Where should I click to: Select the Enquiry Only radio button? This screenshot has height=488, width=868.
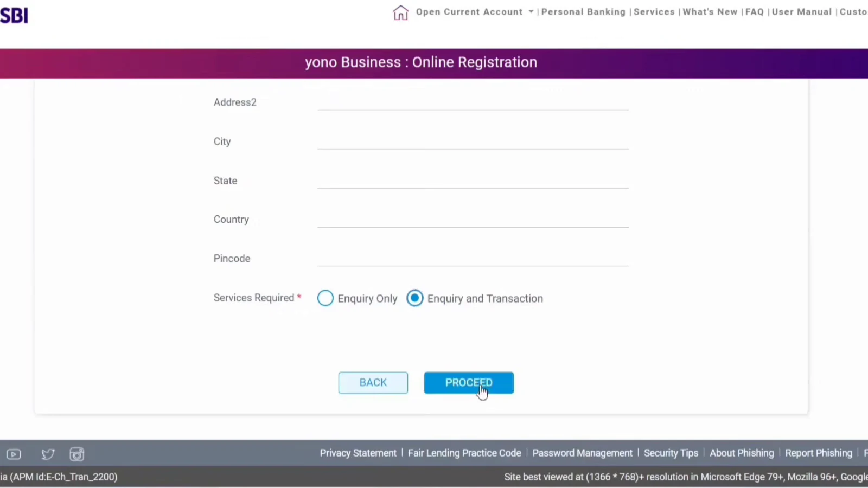(x=325, y=298)
